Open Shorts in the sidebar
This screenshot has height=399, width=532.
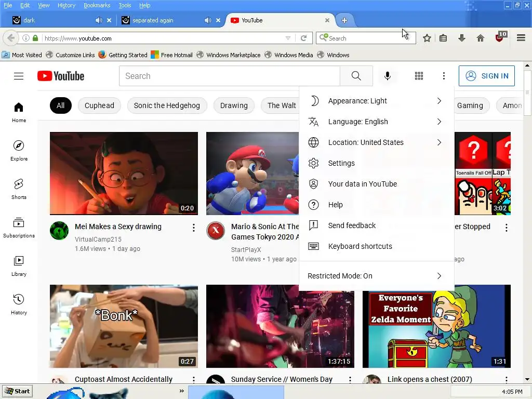click(x=19, y=189)
